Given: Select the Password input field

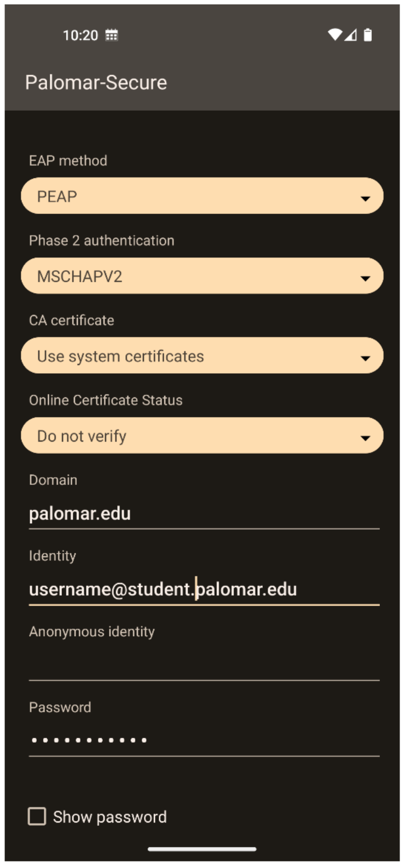Looking at the screenshot, I should (204, 740).
